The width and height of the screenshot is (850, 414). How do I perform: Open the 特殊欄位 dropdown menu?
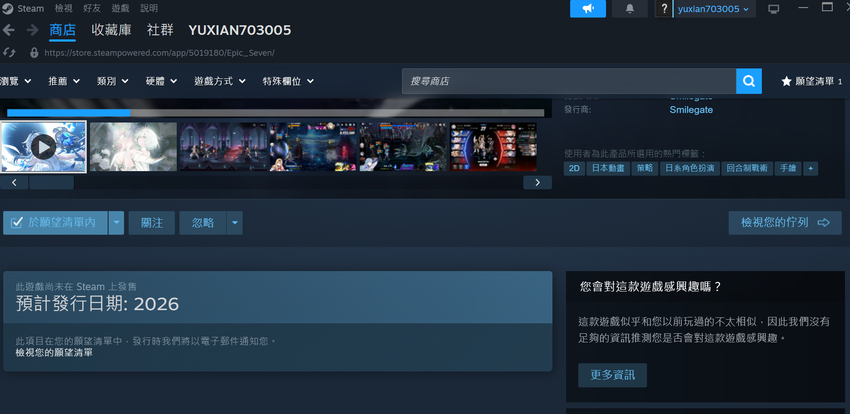(288, 81)
